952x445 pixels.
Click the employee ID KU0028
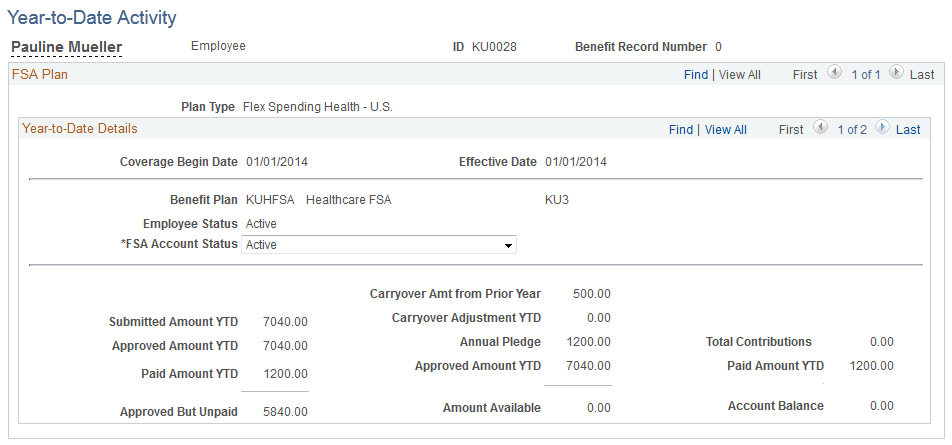[x=494, y=46]
